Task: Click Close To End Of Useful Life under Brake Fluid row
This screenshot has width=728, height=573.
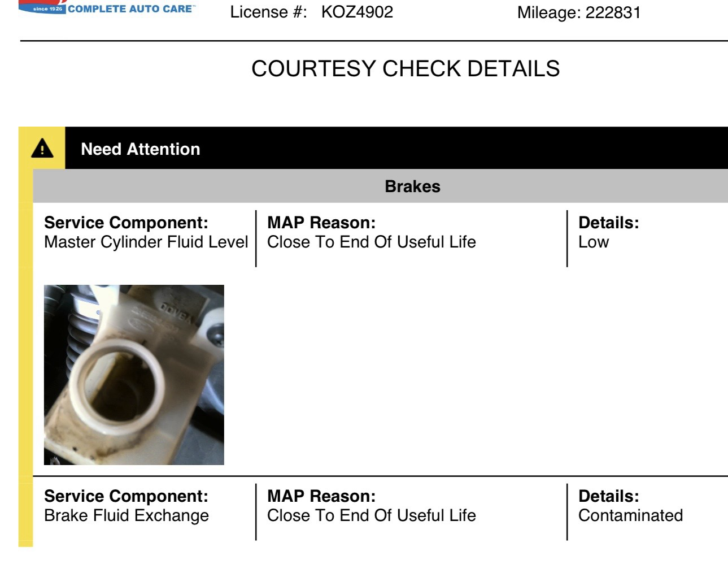Action: pyautogui.click(x=372, y=515)
